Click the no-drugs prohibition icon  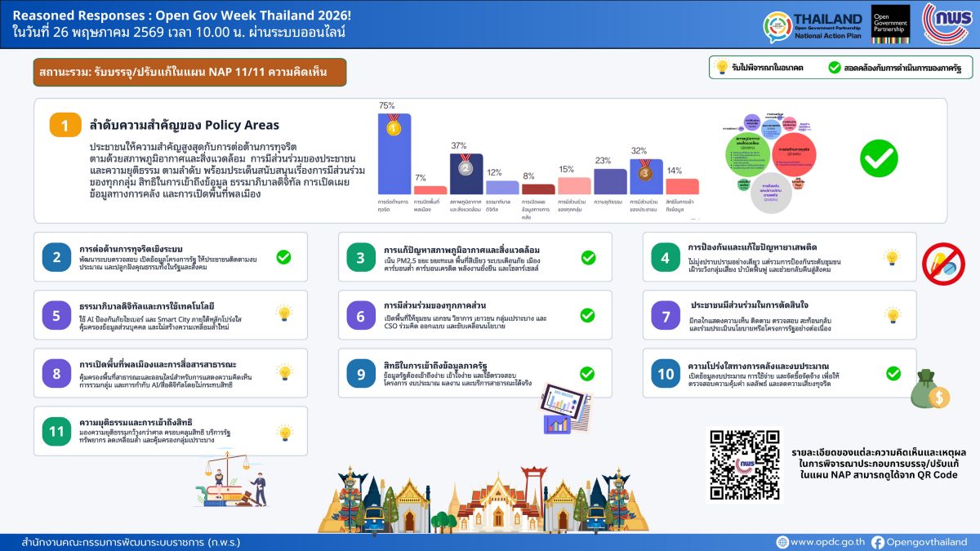point(943,263)
